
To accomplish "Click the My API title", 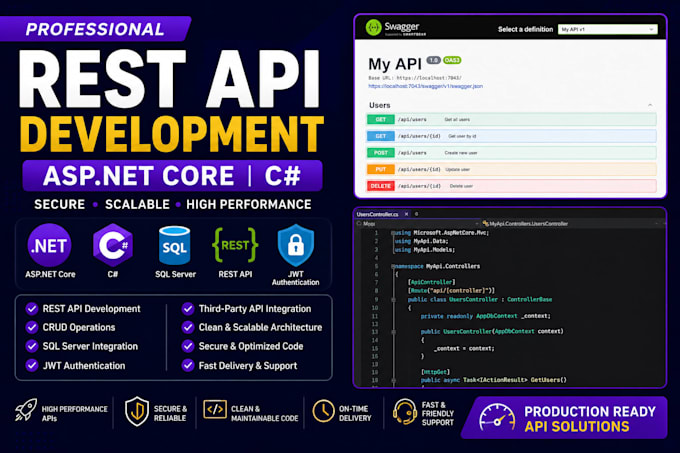I will (395, 64).
